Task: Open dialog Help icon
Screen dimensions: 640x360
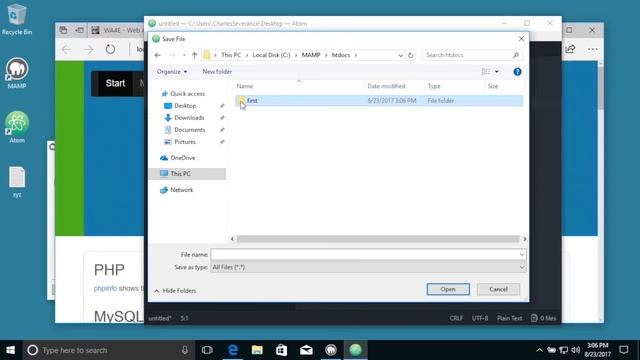Action: tap(517, 71)
